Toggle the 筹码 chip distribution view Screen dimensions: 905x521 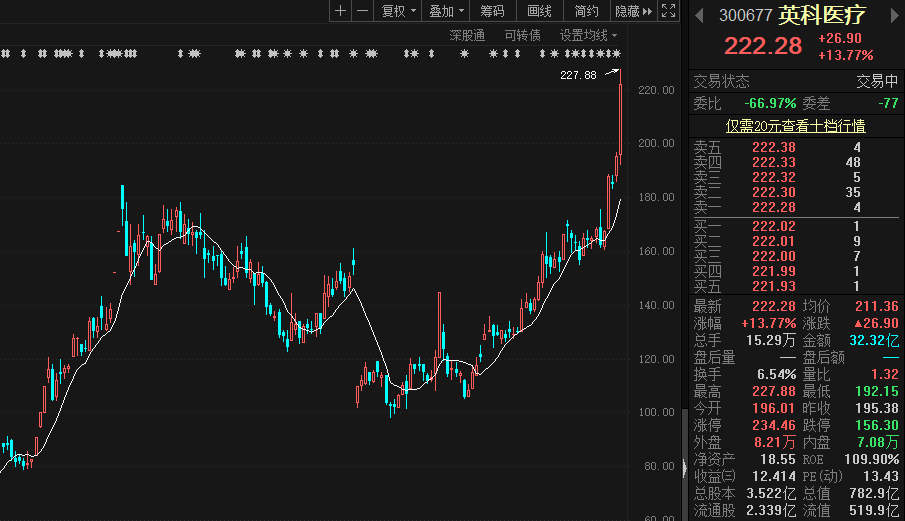492,11
